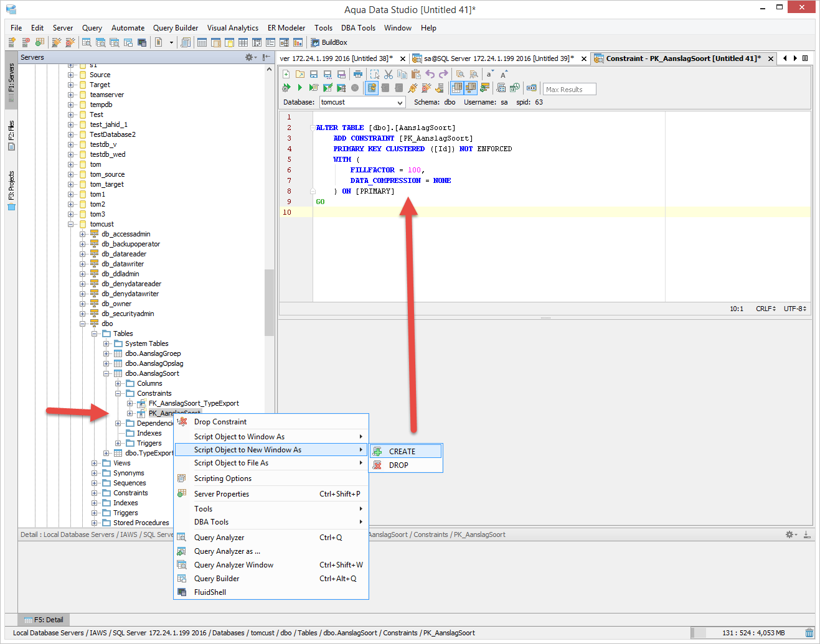820x644 pixels.
Task: Open the Database dropdown showing tomcust
Action: 362,102
